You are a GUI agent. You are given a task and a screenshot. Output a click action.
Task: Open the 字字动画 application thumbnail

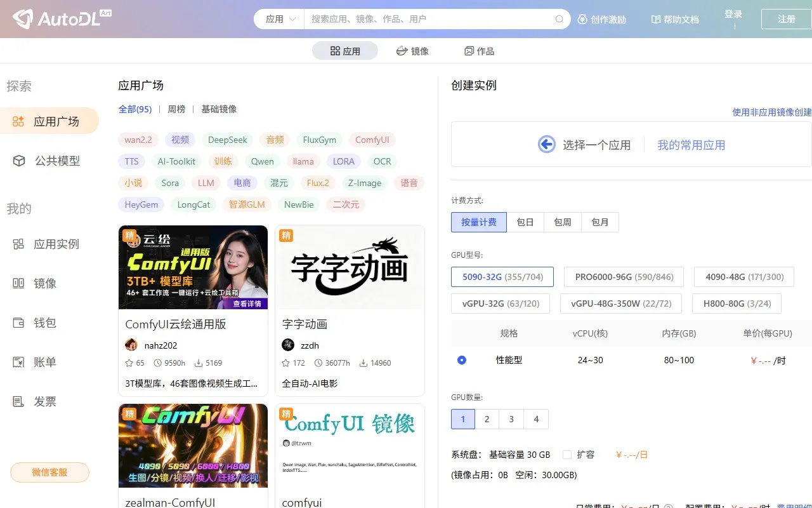coord(350,267)
